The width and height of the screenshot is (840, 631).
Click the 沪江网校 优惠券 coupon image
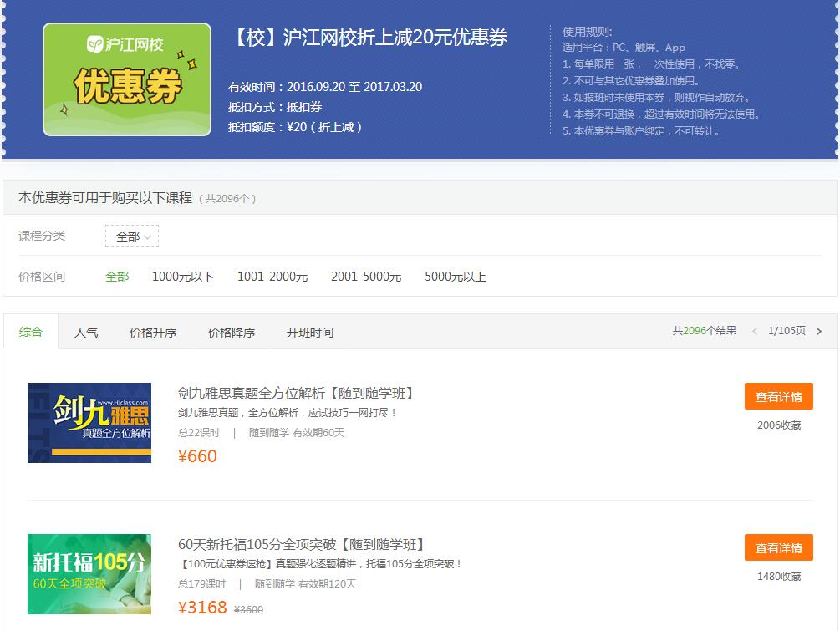point(127,79)
